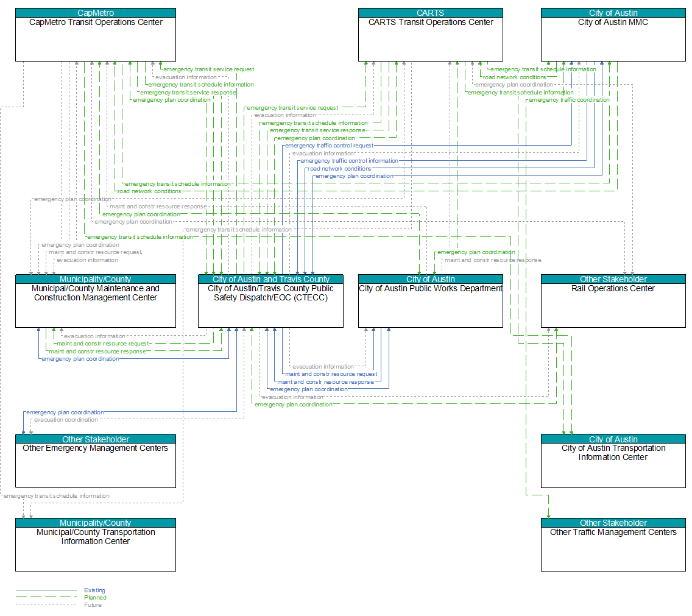Select 'Other Emergency Management Centers' name text
The width and height of the screenshot is (692, 616).
click(95, 448)
